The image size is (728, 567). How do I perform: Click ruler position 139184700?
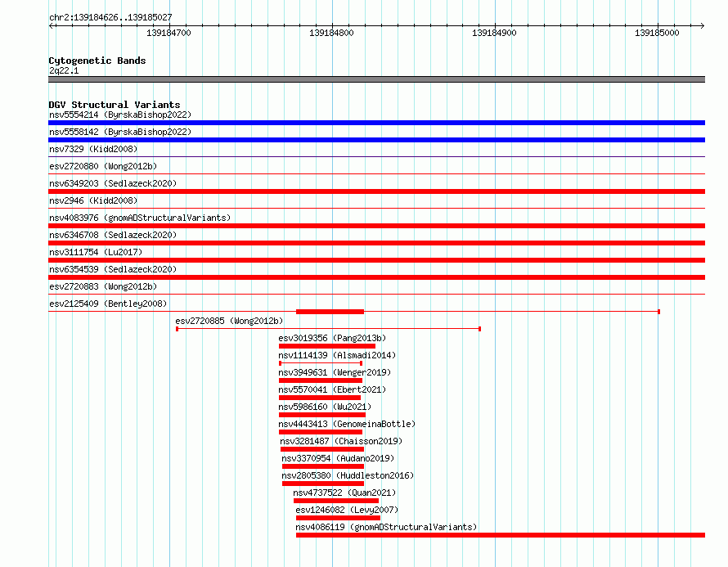169,33
